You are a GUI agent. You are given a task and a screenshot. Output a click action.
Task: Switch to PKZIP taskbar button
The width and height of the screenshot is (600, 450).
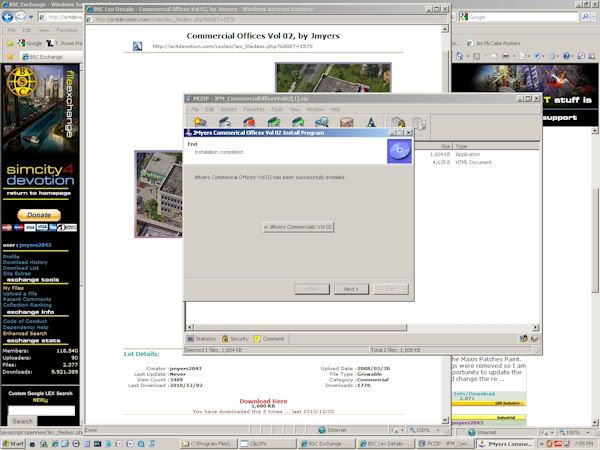(x=445, y=444)
